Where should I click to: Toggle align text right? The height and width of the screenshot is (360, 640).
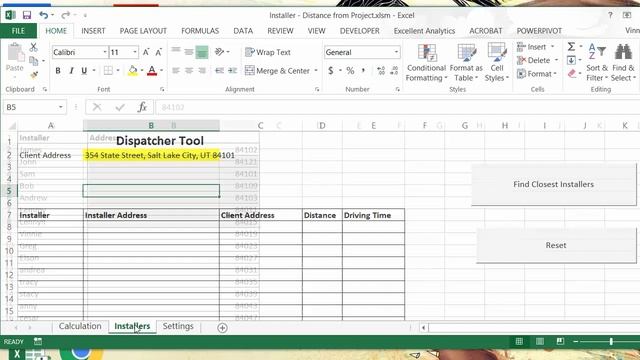click(202, 71)
